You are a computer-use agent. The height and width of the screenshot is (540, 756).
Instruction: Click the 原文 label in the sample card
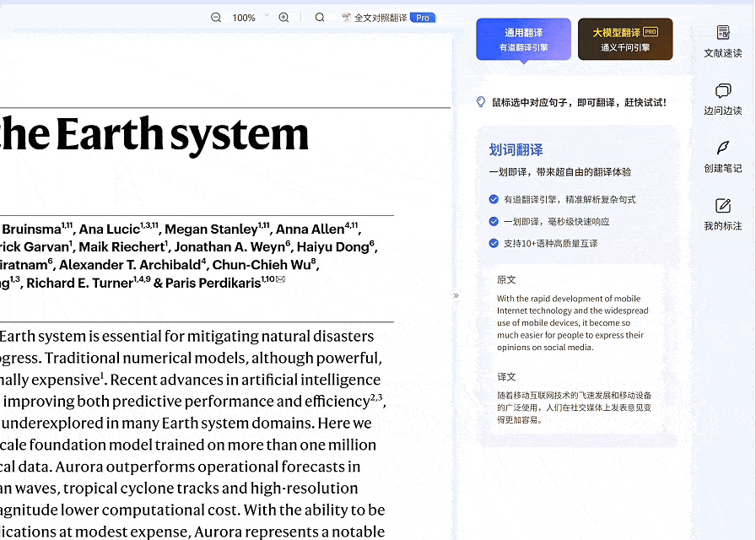[506, 279]
